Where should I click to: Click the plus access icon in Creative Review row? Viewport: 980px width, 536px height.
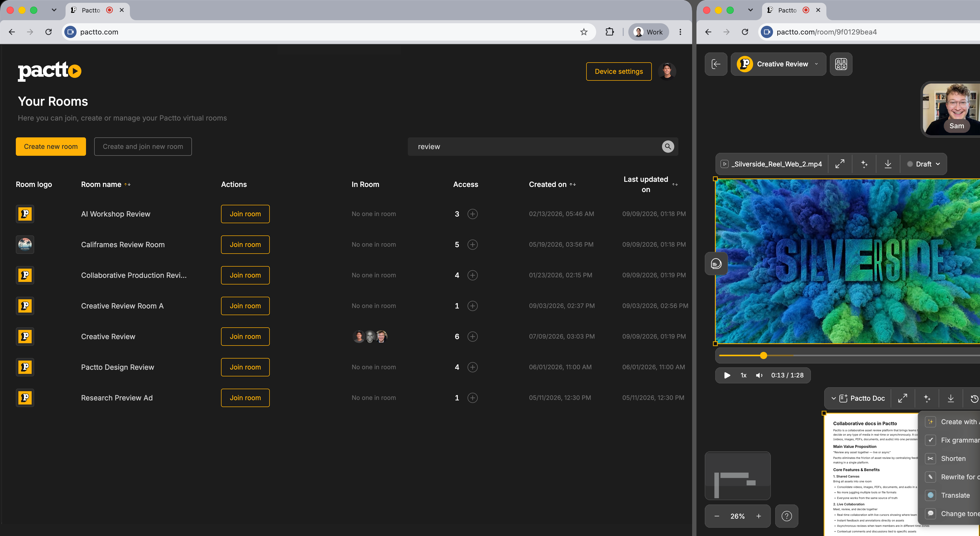tap(472, 337)
